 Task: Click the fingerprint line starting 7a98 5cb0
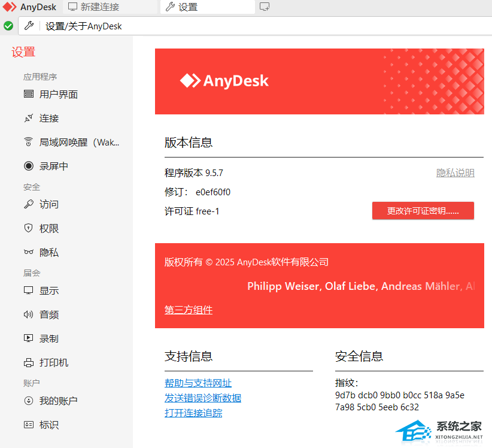point(377,407)
